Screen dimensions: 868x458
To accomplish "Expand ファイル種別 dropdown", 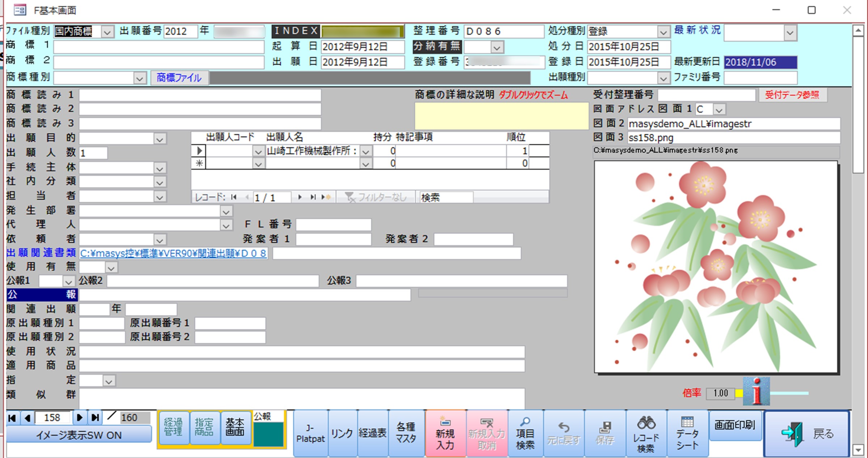I will pyautogui.click(x=107, y=32).
